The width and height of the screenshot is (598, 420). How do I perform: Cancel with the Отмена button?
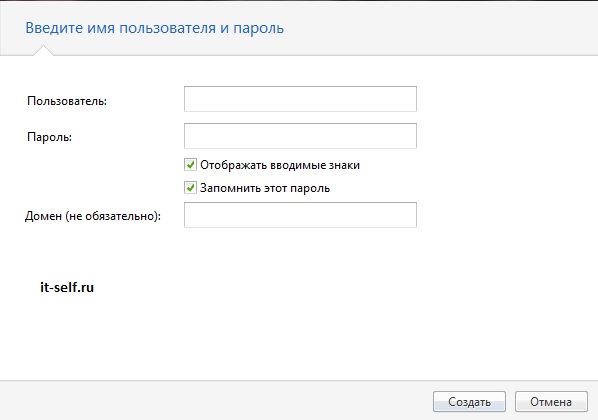551,402
